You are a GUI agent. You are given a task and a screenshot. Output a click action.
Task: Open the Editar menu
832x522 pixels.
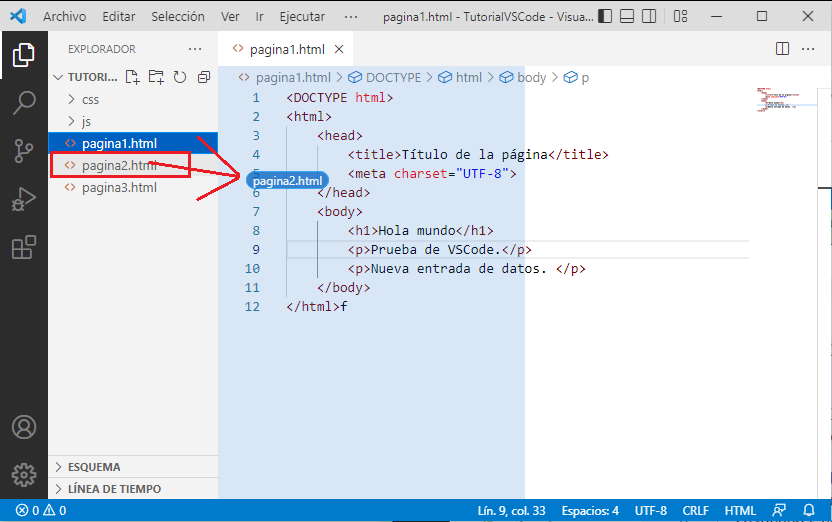click(x=119, y=16)
